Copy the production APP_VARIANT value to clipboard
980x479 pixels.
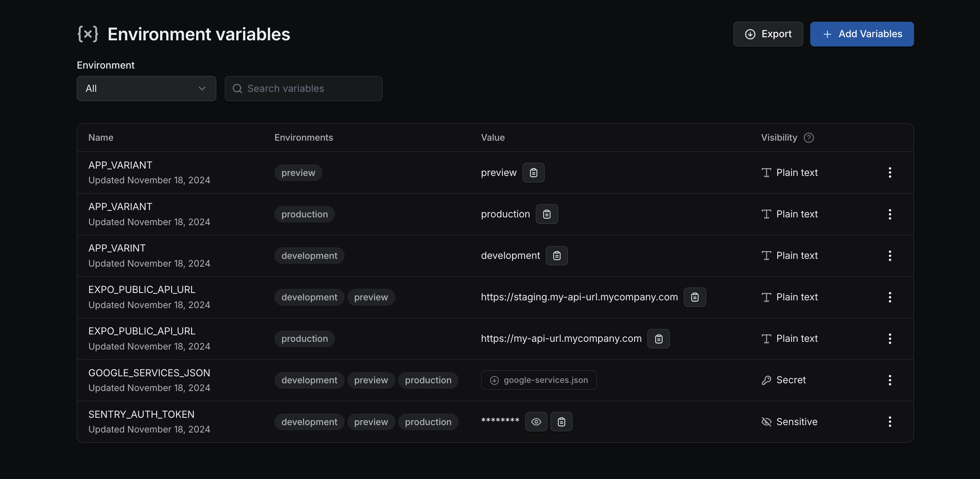(x=547, y=214)
